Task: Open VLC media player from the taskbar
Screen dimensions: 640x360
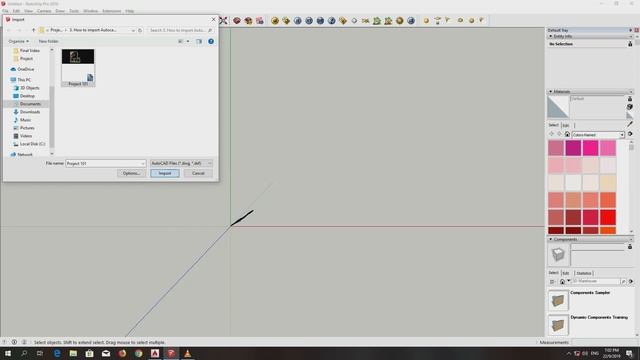Action: (x=187, y=353)
